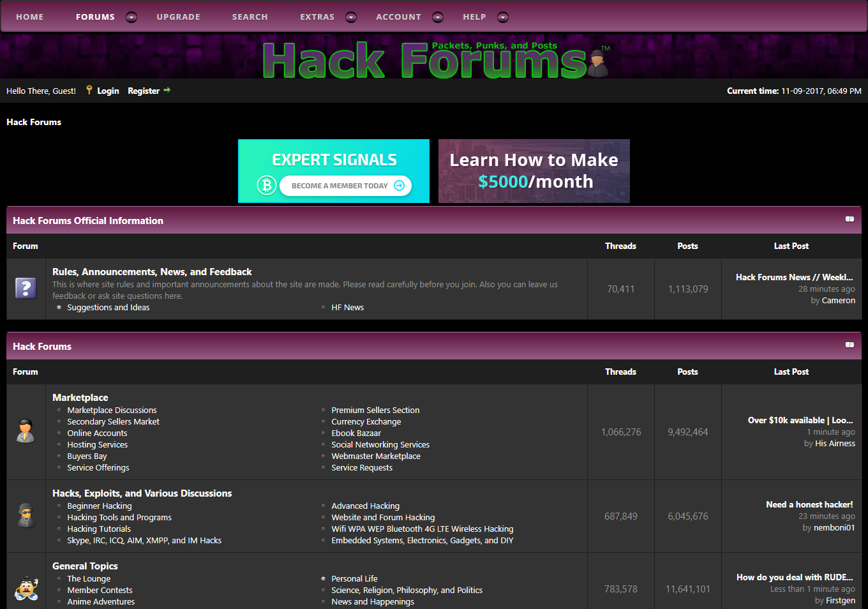This screenshot has width=868, height=609.
Task: Open the Hacking Tools and Programs subforum
Action: [x=119, y=518]
